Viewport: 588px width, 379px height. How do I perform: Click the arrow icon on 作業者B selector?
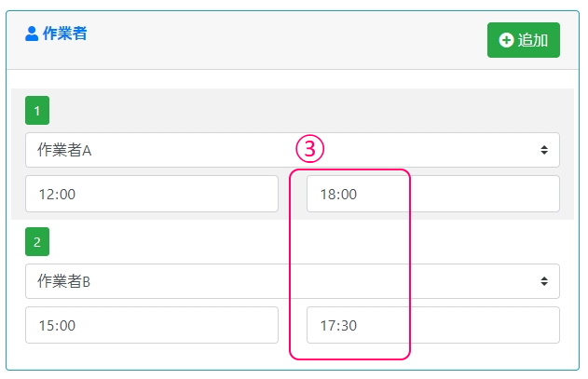coord(543,281)
